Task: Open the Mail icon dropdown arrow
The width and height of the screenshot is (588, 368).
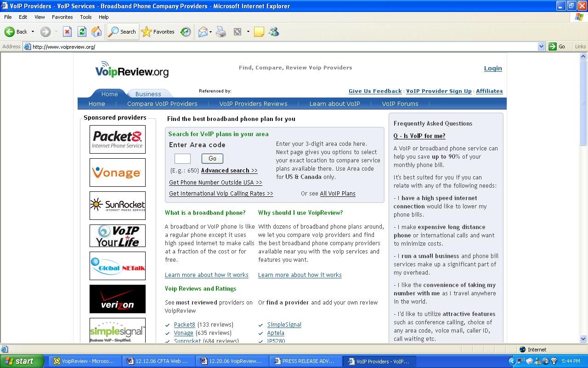Action: point(210,32)
